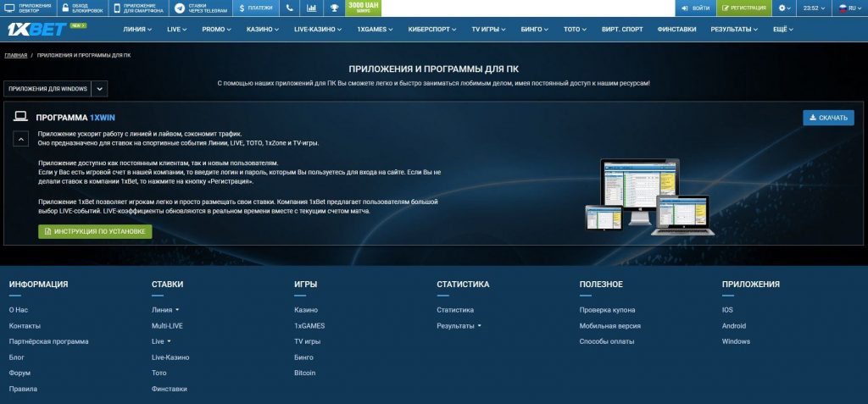
Task: Open the Киберспорт menu
Action: 432,30
